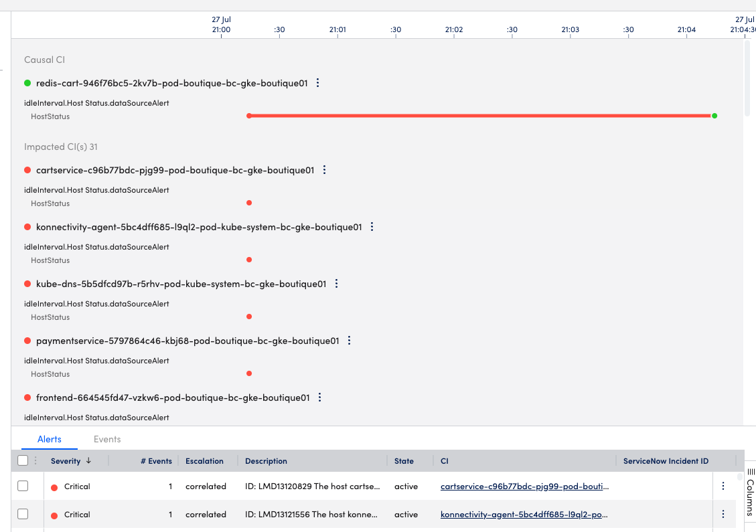The width and height of the screenshot is (756, 532).
Task: Click the 21:00 tick on time axis
Action: [x=221, y=30]
